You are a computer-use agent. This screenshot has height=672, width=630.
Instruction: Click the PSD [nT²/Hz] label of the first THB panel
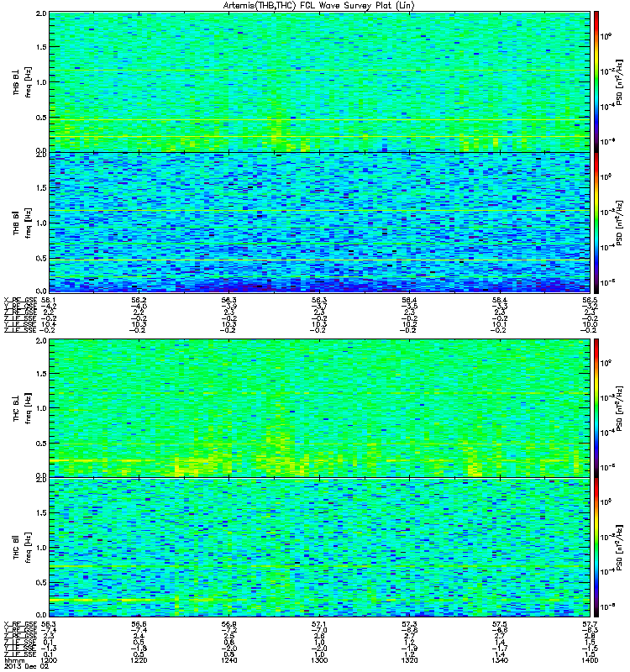point(619,81)
